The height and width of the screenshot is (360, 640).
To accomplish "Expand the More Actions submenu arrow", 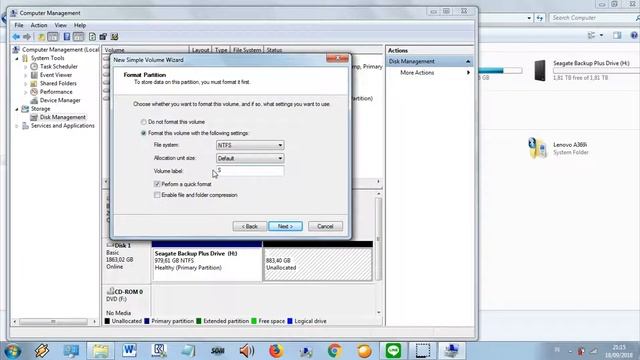I will click(x=468, y=73).
